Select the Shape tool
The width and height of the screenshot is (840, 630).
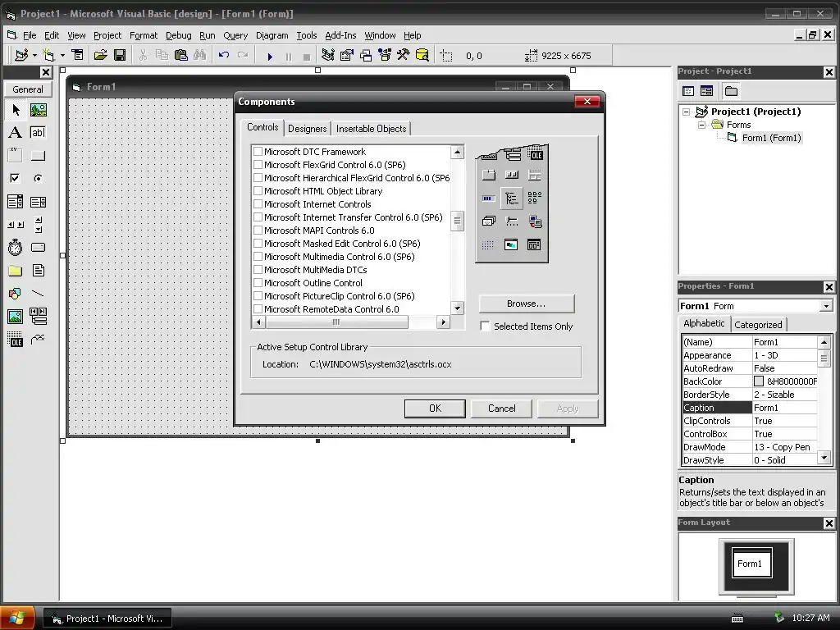click(16, 294)
